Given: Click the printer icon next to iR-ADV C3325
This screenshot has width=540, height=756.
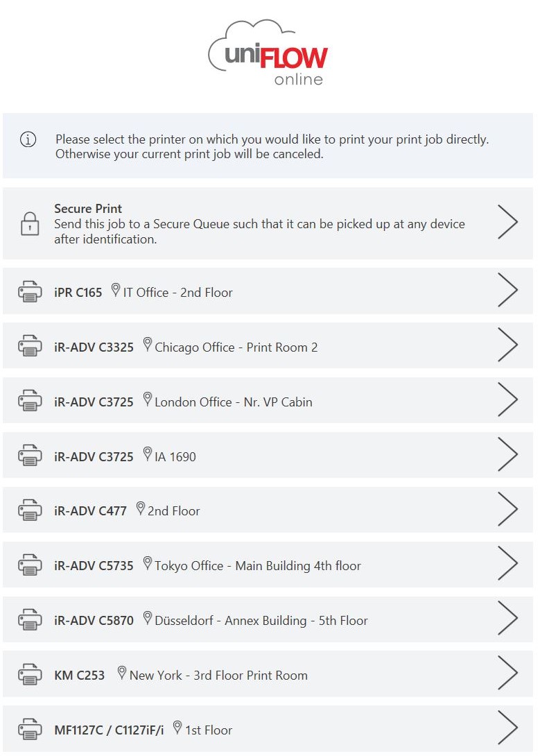Looking at the screenshot, I should (x=30, y=346).
